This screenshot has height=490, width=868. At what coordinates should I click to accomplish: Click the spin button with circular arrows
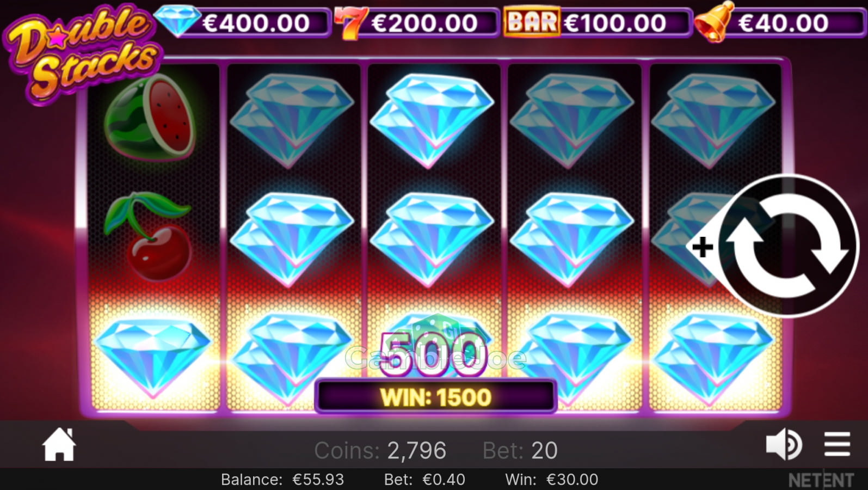[788, 246]
